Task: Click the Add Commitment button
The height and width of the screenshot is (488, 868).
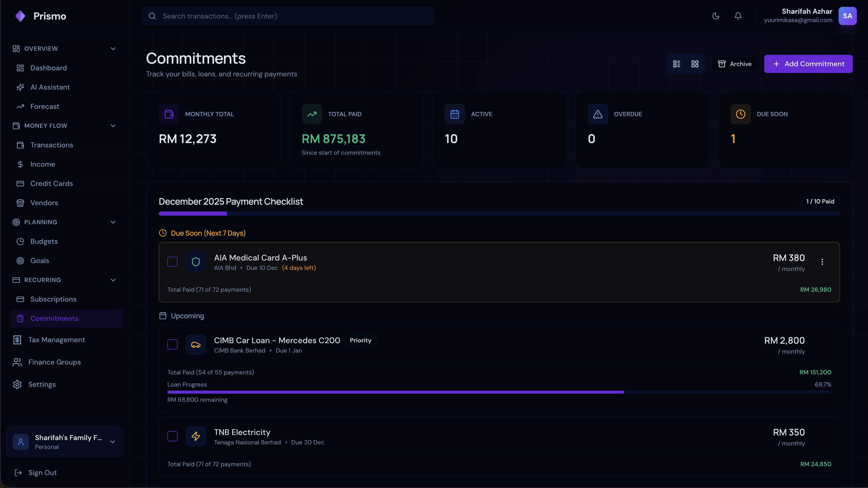Action: pyautogui.click(x=808, y=64)
